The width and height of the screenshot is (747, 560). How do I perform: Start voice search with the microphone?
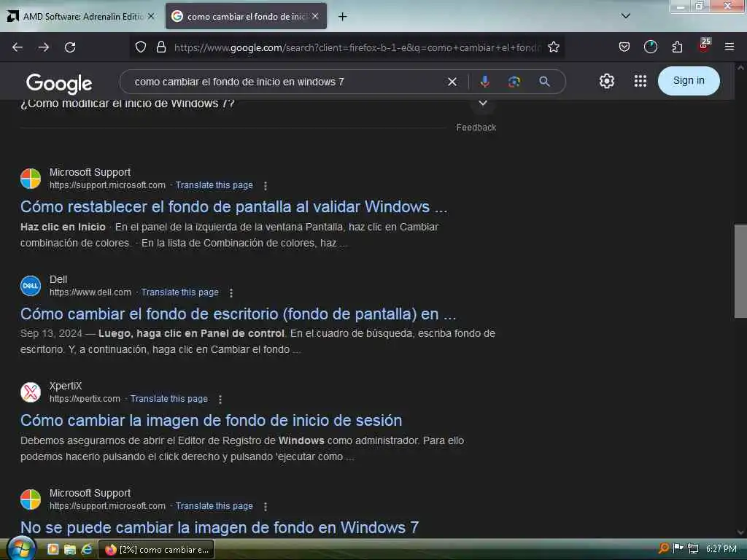pos(485,82)
